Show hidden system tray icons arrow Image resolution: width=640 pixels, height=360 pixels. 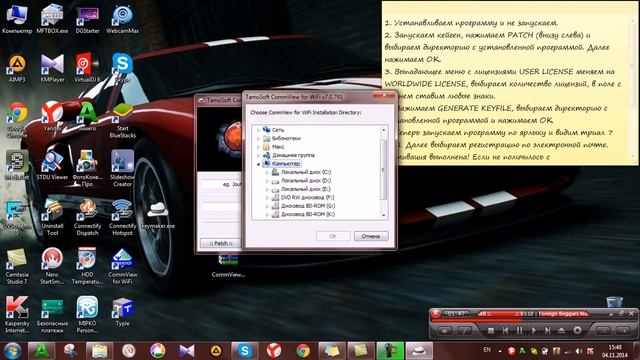point(500,351)
